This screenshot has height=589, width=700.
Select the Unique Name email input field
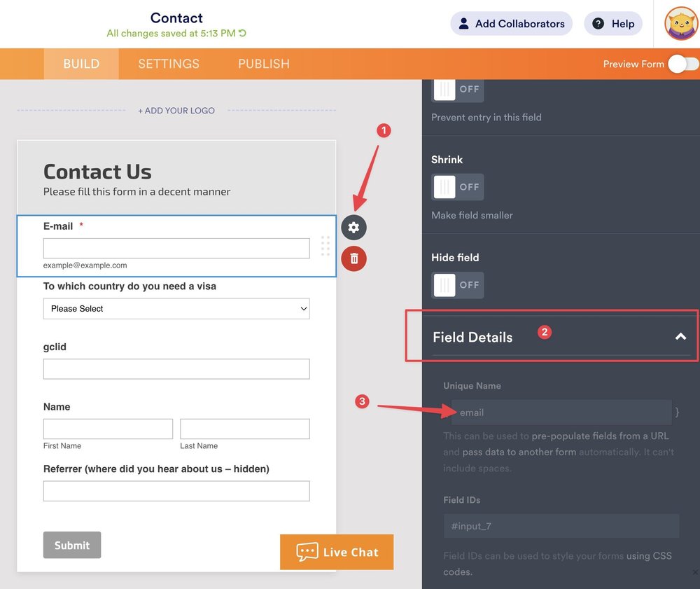pos(561,412)
